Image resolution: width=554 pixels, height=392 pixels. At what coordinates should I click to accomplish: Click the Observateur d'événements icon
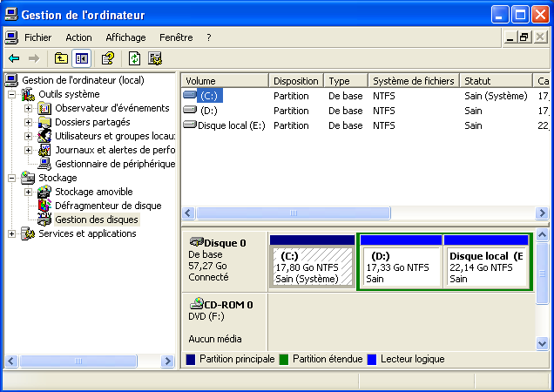[x=44, y=108]
